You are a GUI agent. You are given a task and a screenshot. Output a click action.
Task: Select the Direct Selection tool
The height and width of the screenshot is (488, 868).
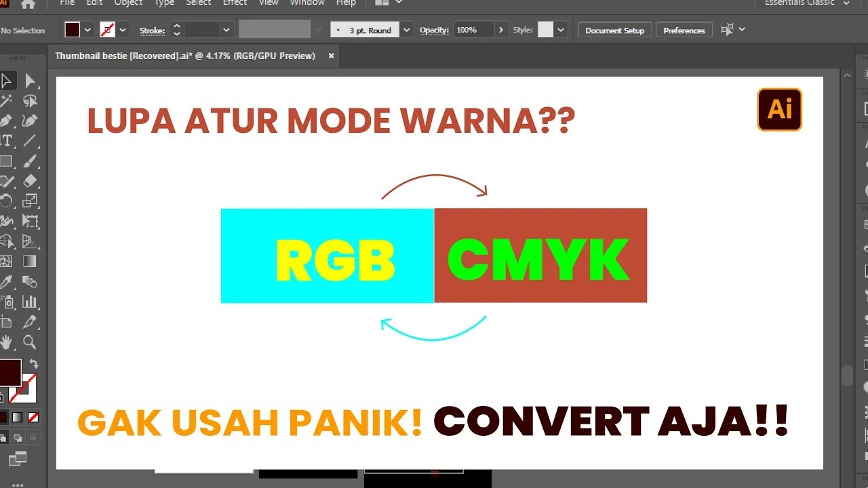click(x=31, y=81)
